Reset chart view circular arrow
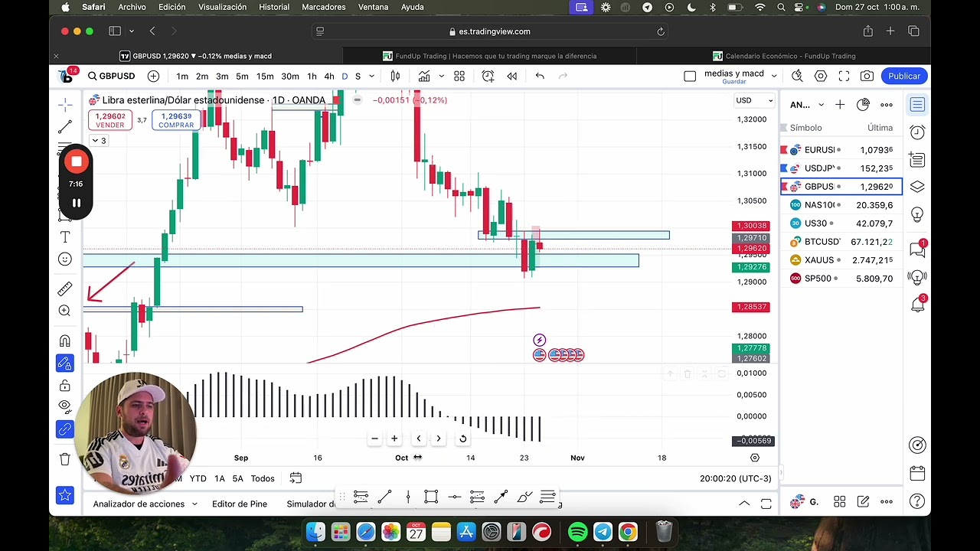980x551 pixels. (x=462, y=439)
